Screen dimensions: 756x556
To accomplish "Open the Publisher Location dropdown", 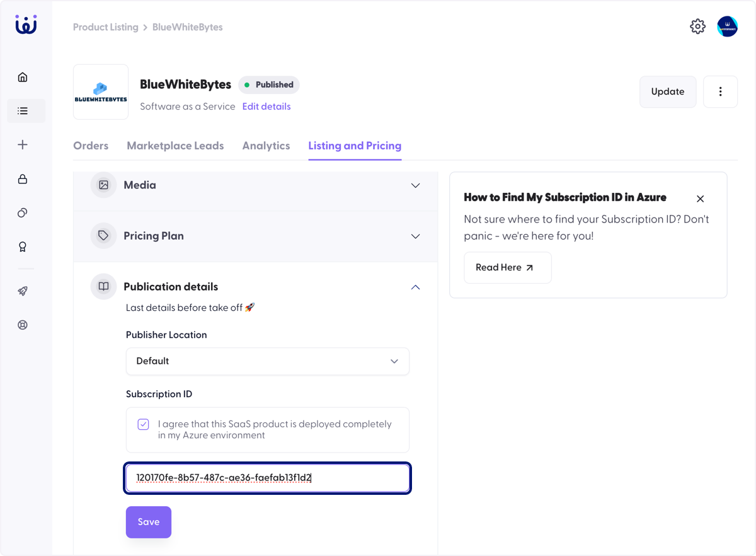I will coord(268,361).
